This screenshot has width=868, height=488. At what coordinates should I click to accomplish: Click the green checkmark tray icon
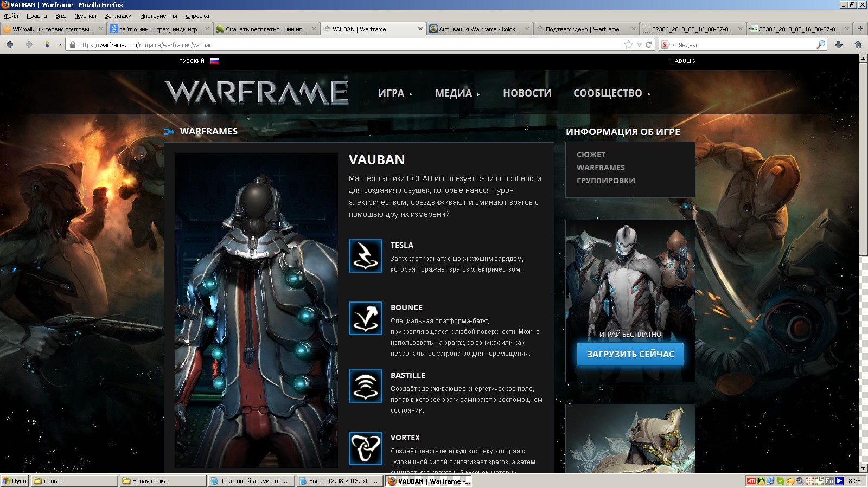(781, 481)
